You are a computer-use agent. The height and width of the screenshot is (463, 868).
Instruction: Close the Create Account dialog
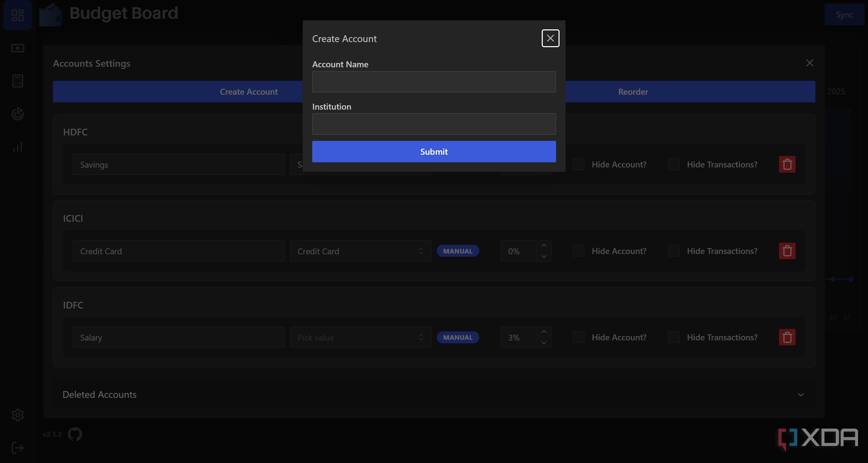[x=550, y=39]
